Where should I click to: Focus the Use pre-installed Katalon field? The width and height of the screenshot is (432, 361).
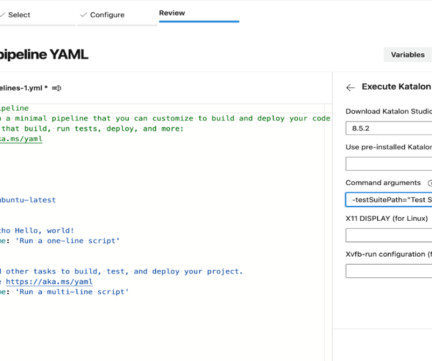(x=389, y=164)
